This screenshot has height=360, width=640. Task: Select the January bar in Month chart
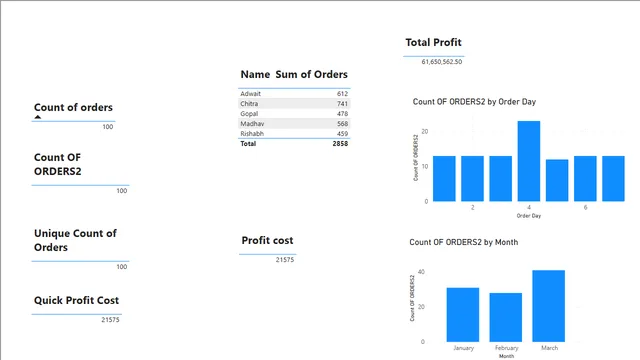point(463,315)
